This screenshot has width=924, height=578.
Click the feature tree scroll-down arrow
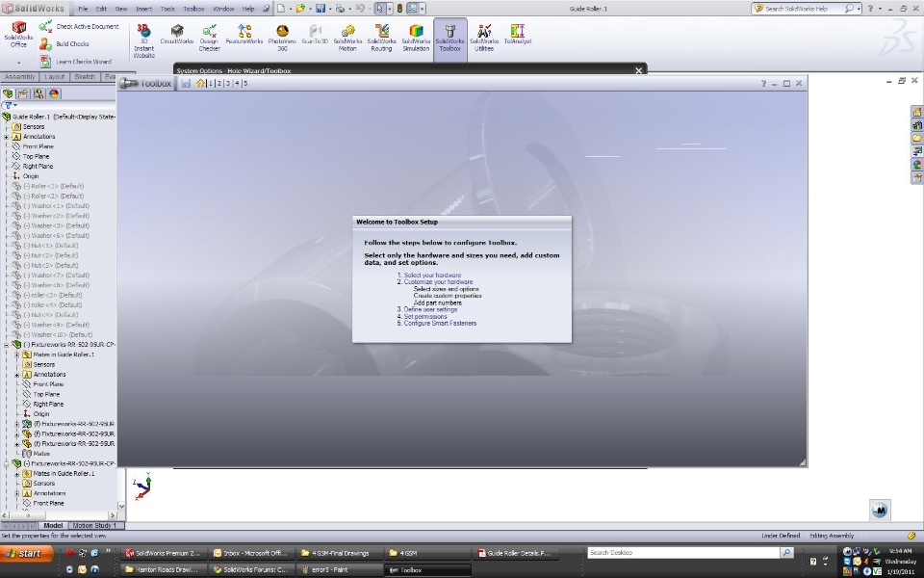(x=121, y=506)
